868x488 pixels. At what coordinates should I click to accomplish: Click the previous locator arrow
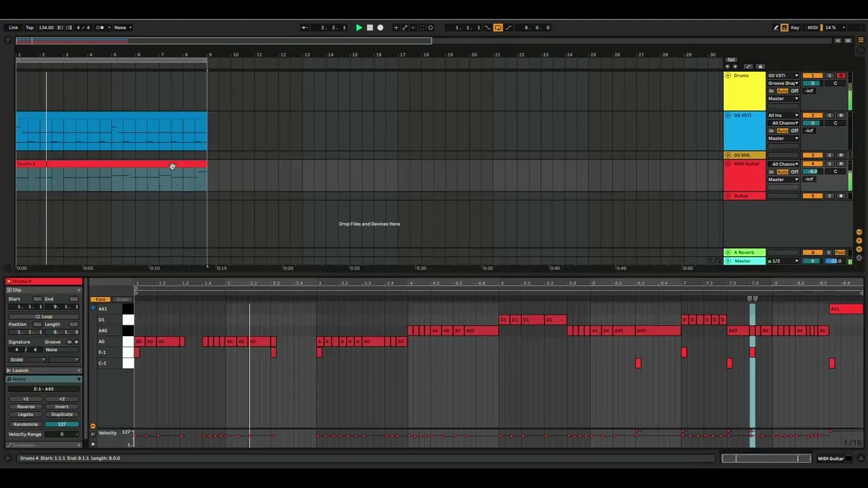727,66
